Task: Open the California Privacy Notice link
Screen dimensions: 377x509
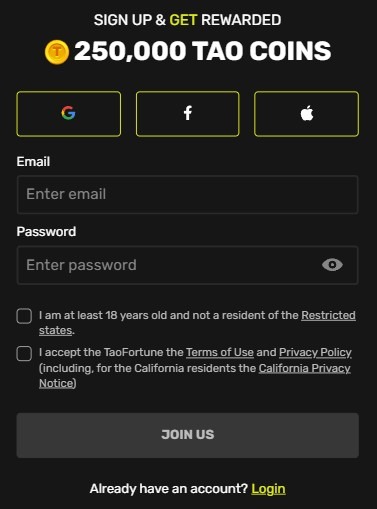Action: pos(304,368)
